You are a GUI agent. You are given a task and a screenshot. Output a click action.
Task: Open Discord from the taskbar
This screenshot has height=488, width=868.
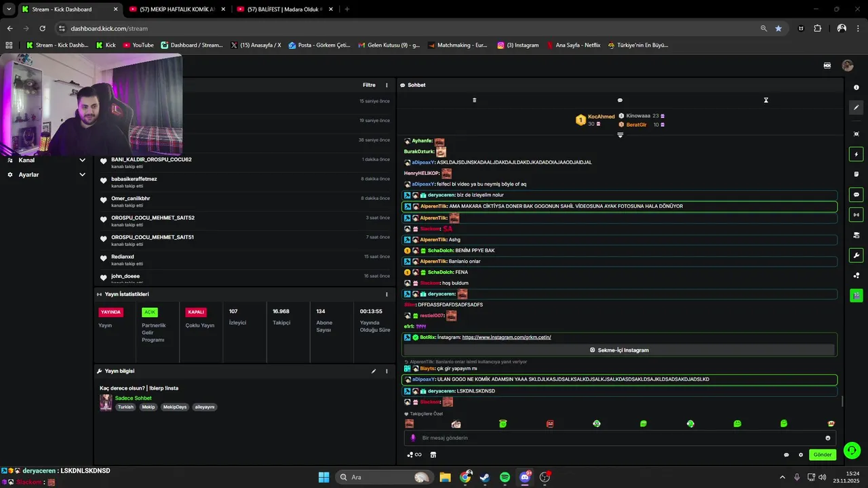pos(525,477)
